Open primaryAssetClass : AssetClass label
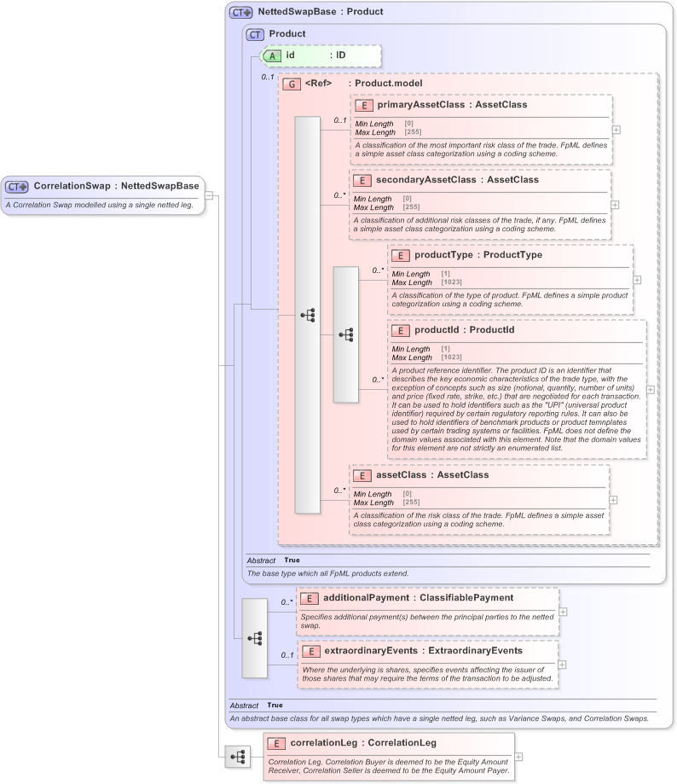677x784 pixels. (x=452, y=104)
